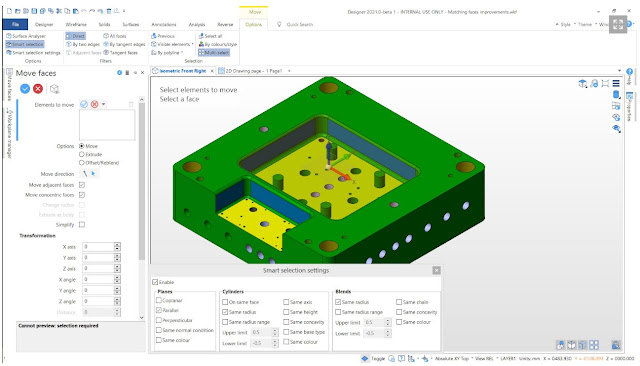
Task: Click Select all in Selection group
Action: click(210, 36)
